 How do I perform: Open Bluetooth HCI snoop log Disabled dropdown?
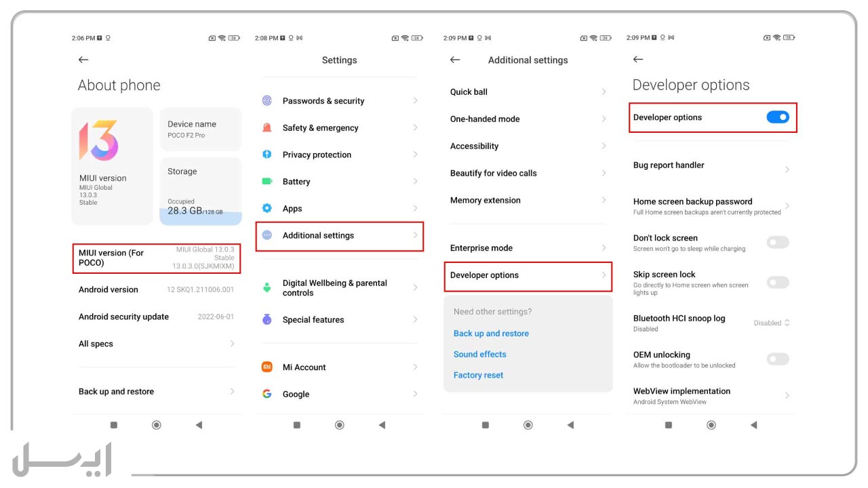772,323
